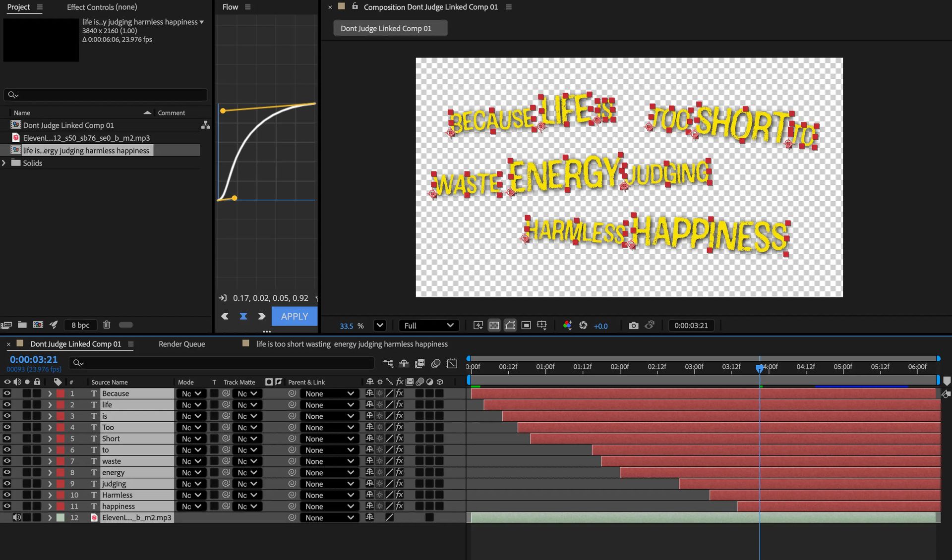Mute audio of the ElevenL mp3 layer
This screenshot has width=952, height=560.
tap(17, 517)
